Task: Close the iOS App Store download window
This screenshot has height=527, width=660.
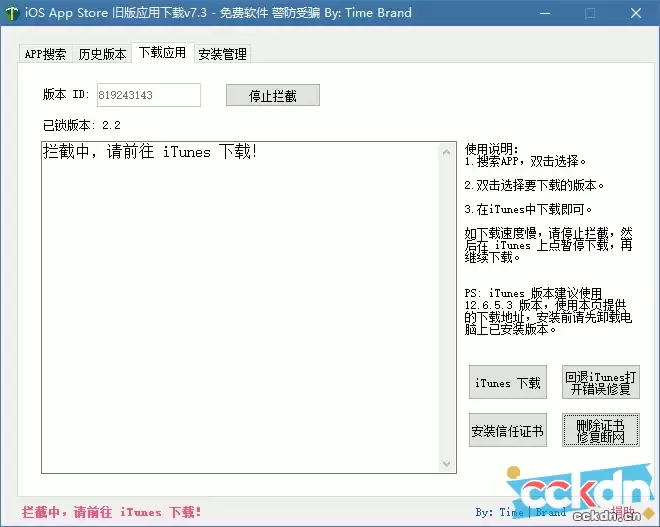Action: pos(636,13)
